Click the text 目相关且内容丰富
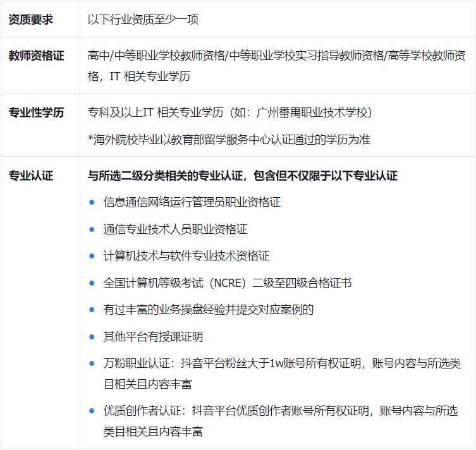The width and height of the screenshot is (476, 450). [147, 384]
